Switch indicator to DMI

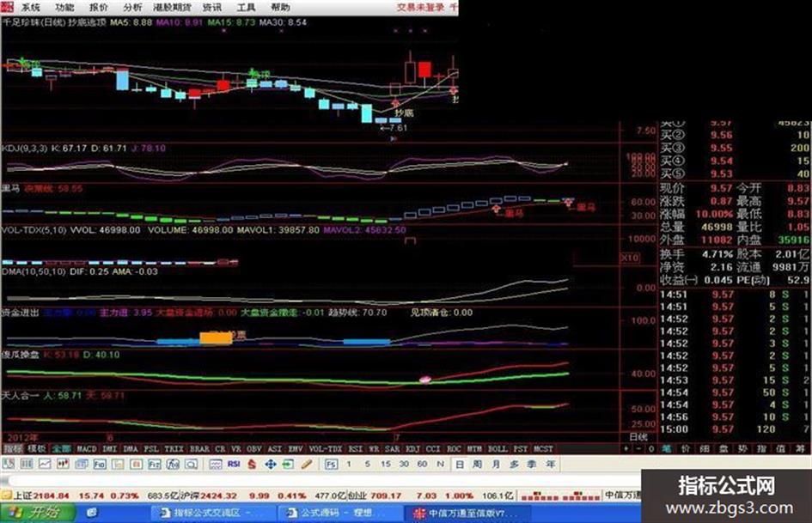[110, 448]
